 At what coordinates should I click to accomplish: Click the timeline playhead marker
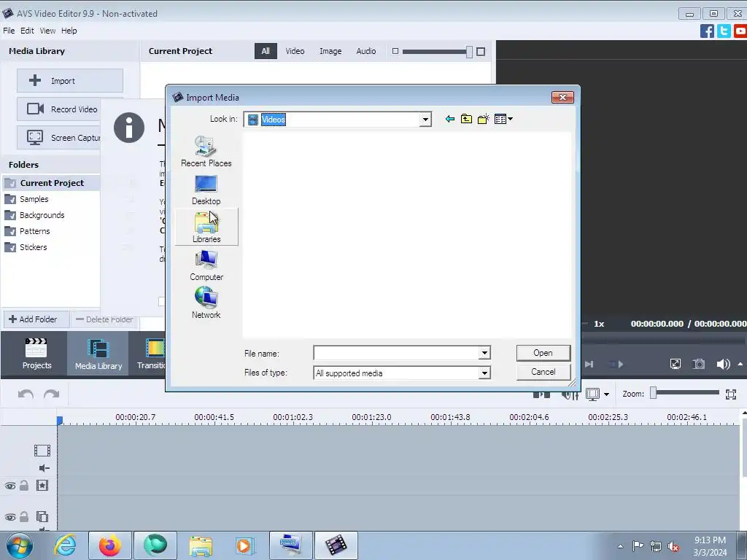[x=60, y=421]
